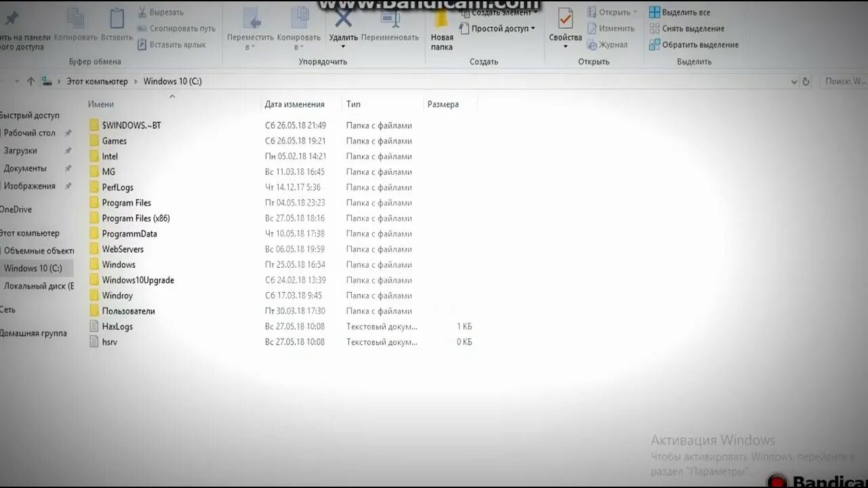The width and height of the screenshot is (868, 488).
Task: Click the 'Текстовый докум...' type cell for hsrv
Action: click(381, 342)
